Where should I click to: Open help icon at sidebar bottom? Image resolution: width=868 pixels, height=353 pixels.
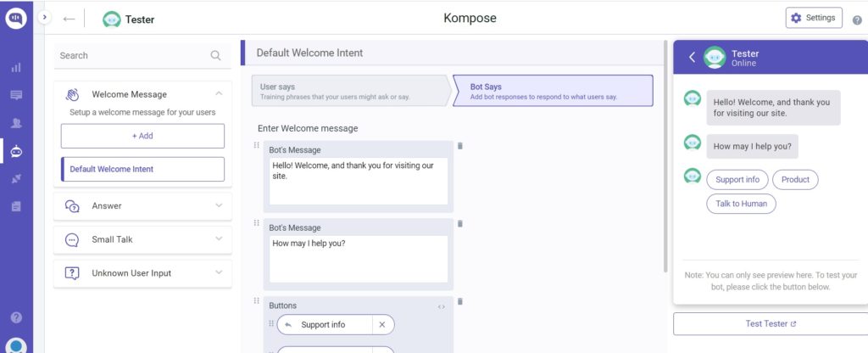pos(16,317)
